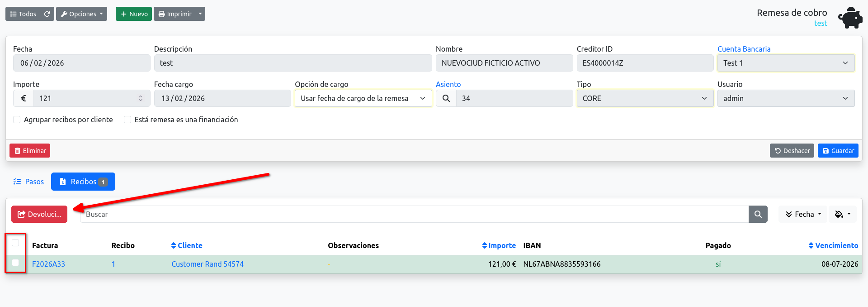
Task: Open the Cuenta Bancaria link
Action: [744, 49]
